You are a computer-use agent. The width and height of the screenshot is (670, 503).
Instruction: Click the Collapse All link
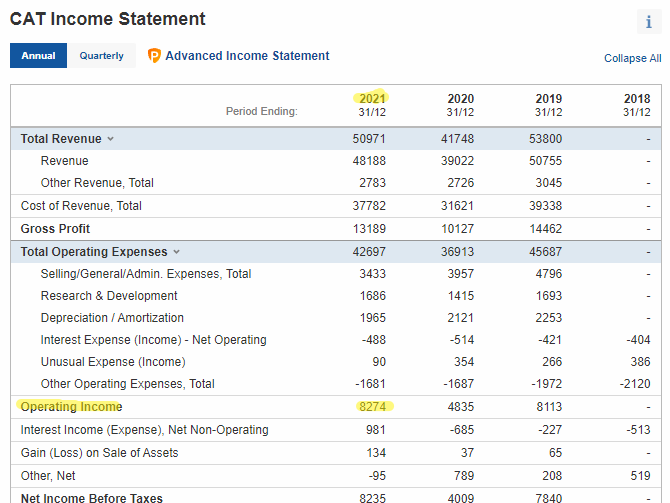click(x=632, y=58)
